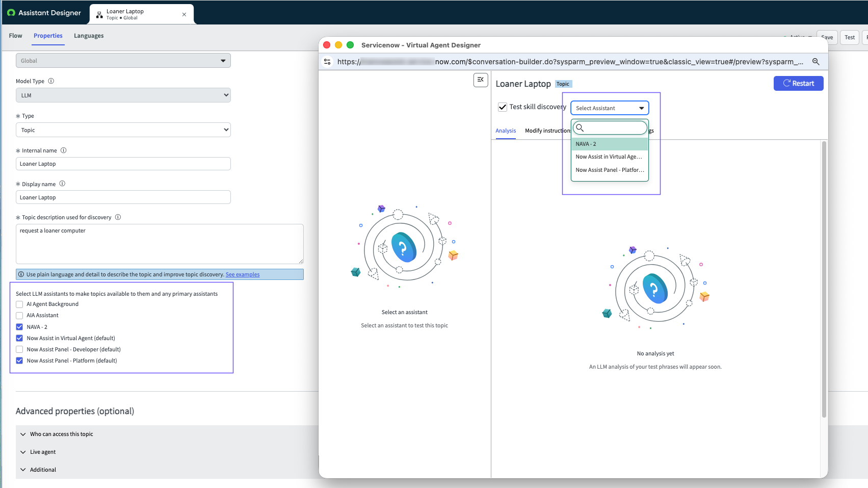Click the No analysis yet text

point(655,353)
